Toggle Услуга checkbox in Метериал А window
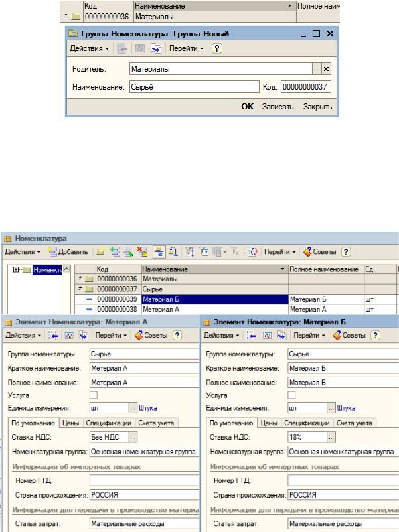 point(94,395)
